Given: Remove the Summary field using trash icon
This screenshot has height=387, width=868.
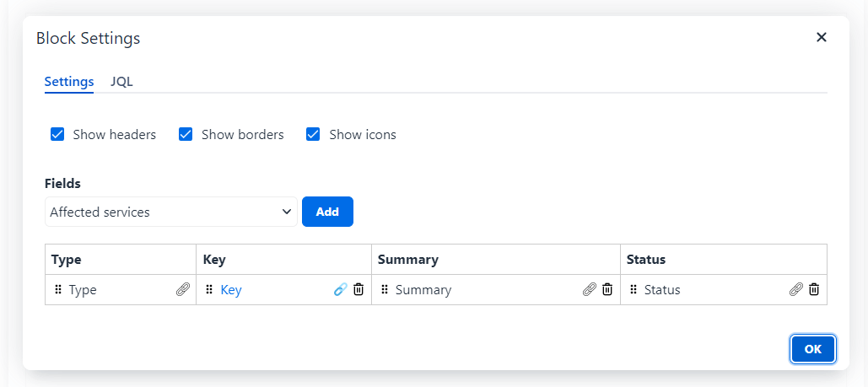Looking at the screenshot, I should (x=607, y=289).
